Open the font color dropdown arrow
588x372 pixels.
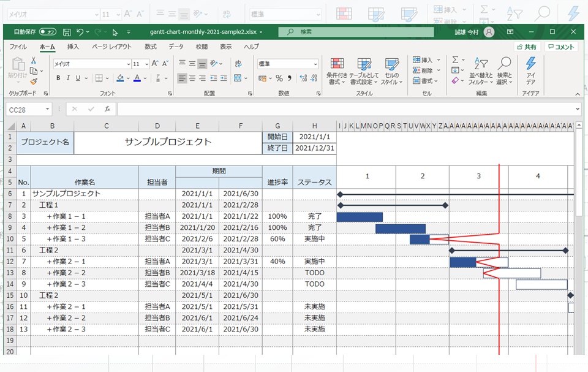click(145, 78)
